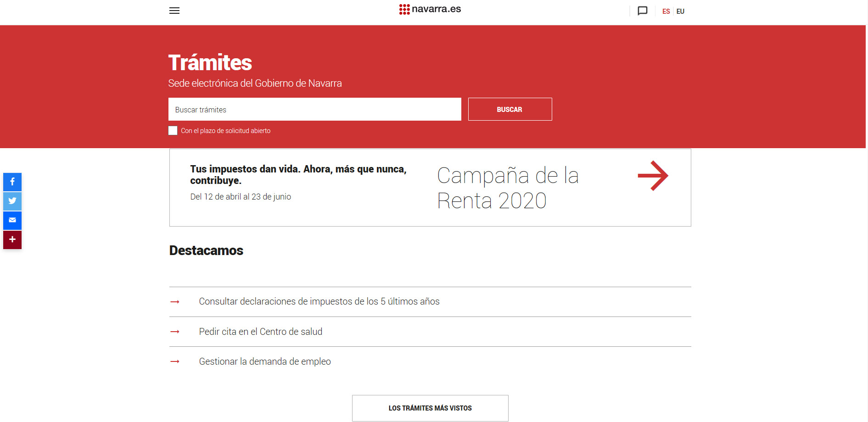Switch language to EU

(x=680, y=11)
